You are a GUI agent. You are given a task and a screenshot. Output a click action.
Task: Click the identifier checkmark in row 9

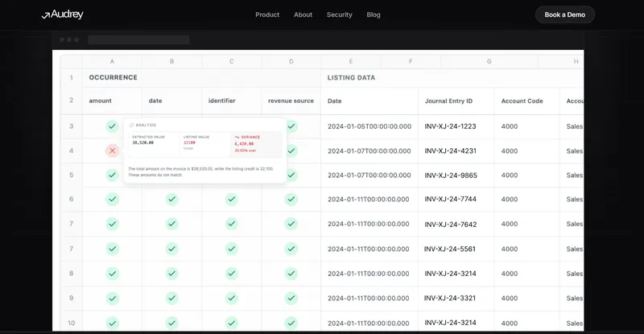click(x=232, y=299)
